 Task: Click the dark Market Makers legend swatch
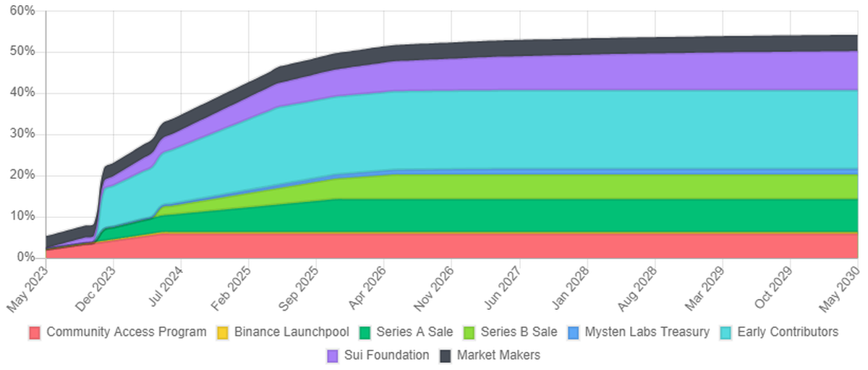click(446, 356)
